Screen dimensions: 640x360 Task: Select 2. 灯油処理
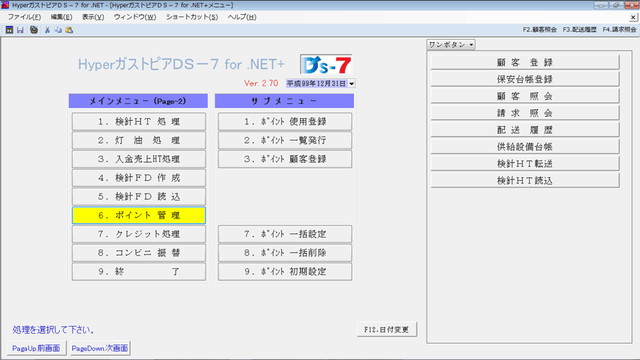(139, 140)
